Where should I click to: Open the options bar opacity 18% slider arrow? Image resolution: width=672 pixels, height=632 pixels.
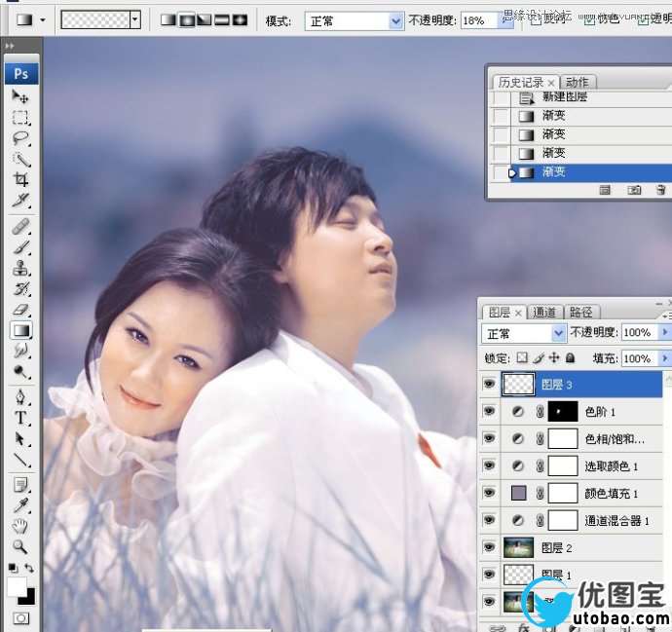pos(505,20)
